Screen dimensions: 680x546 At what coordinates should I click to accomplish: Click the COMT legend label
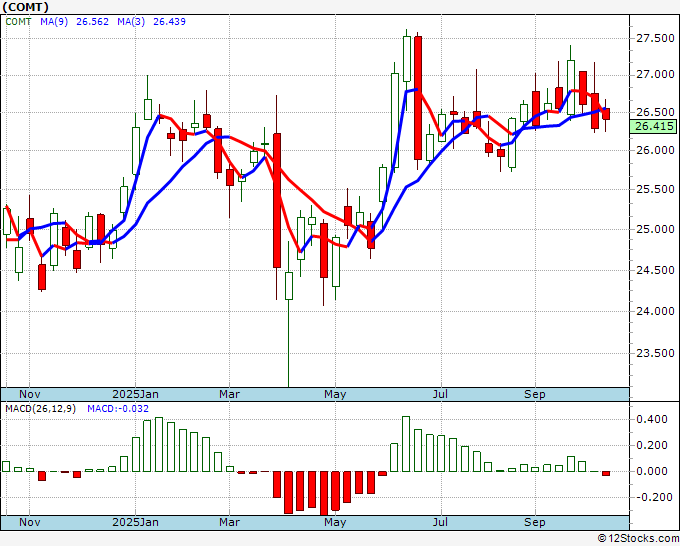(18, 22)
